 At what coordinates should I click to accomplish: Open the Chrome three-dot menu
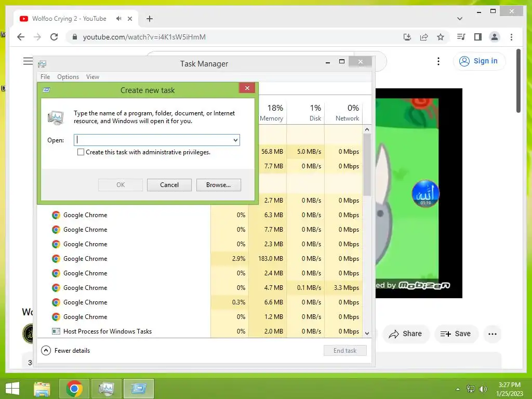[511, 37]
